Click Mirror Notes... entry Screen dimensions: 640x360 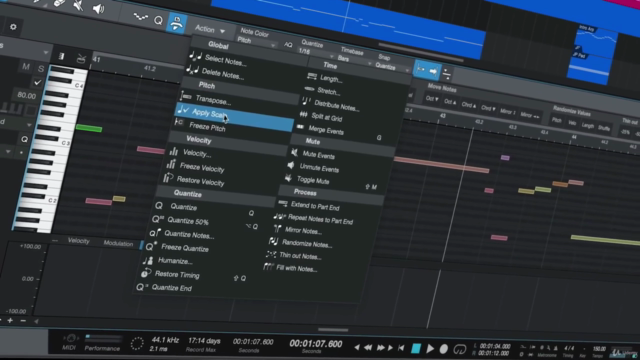click(303, 231)
